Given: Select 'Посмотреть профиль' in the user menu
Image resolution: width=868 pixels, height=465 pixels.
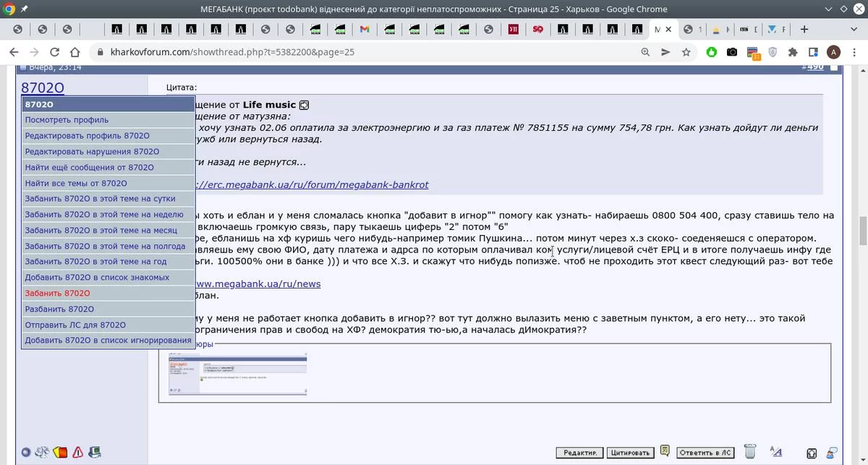Looking at the screenshot, I should tap(109, 120).
